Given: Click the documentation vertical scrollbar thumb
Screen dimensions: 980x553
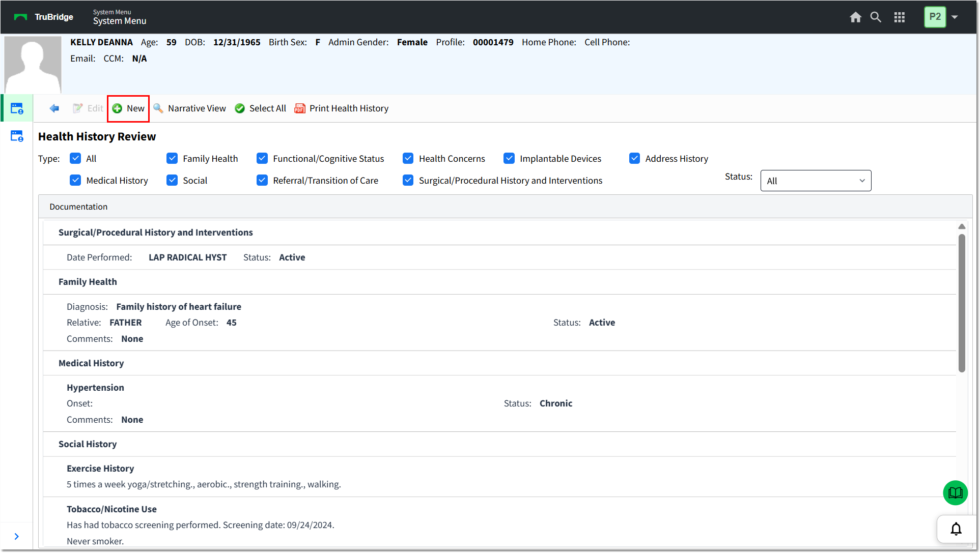Looking at the screenshot, I should (x=962, y=303).
